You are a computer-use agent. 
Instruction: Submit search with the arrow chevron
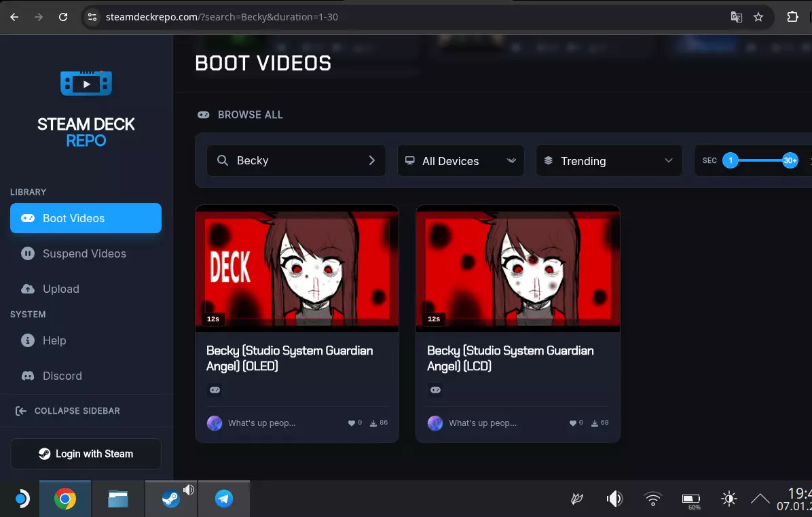pos(372,160)
